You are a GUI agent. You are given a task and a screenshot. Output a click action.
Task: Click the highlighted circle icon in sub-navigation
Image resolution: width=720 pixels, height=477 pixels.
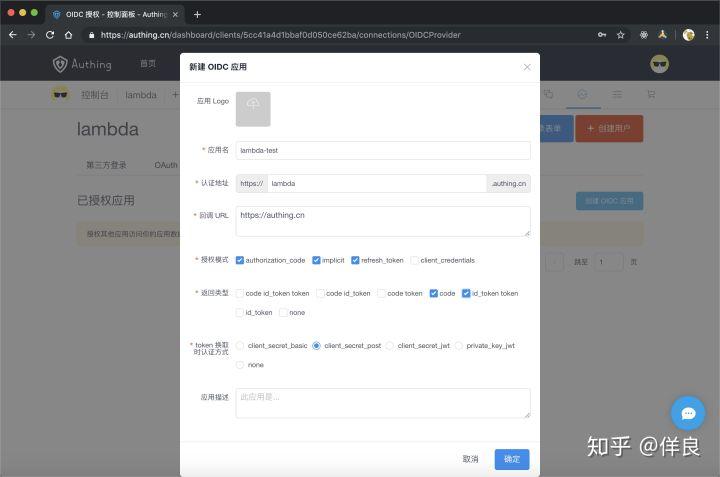click(582, 95)
